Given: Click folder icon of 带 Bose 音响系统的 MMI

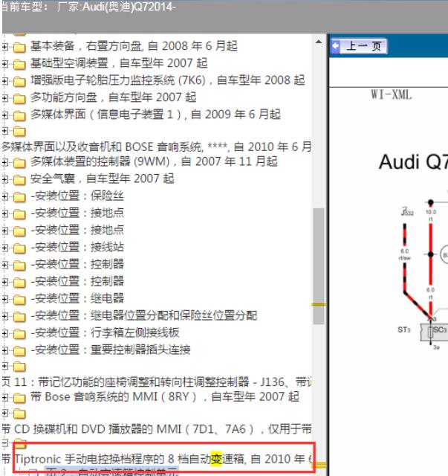Looking at the screenshot, I should pyautogui.click(x=19, y=397).
